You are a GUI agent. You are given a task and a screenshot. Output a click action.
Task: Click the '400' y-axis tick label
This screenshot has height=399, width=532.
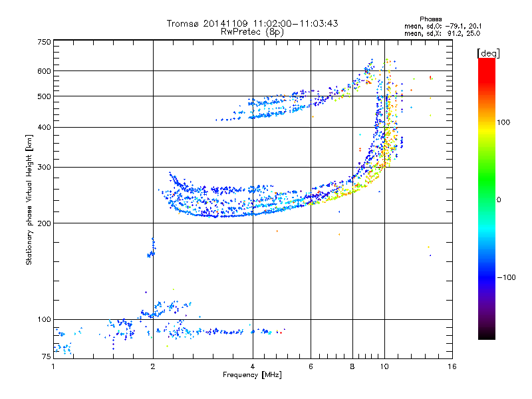click(44, 128)
